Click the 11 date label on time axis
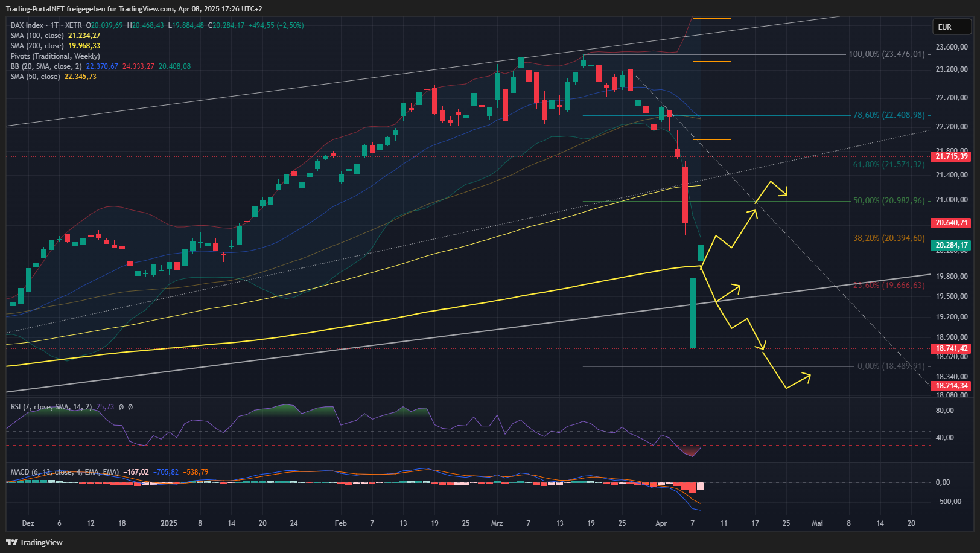The width and height of the screenshot is (980, 553). click(724, 523)
